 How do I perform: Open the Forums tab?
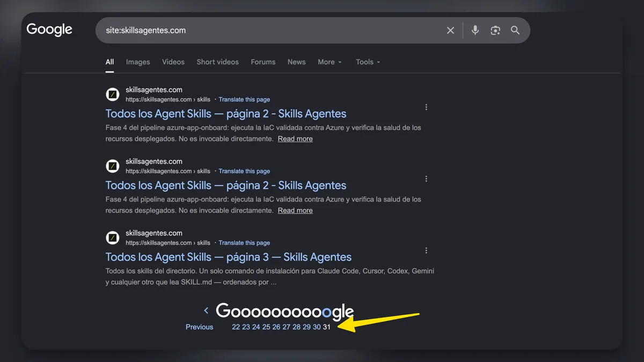pyautogui.click(x=263, y=62)
